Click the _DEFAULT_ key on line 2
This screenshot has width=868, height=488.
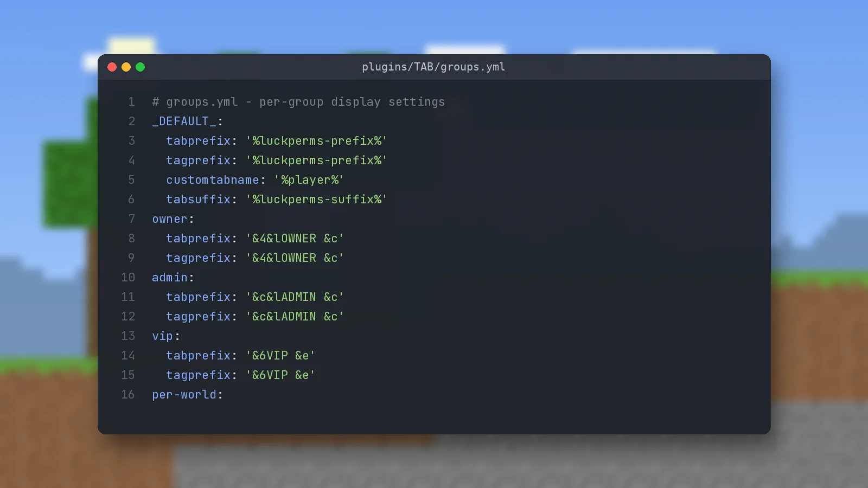184,121
